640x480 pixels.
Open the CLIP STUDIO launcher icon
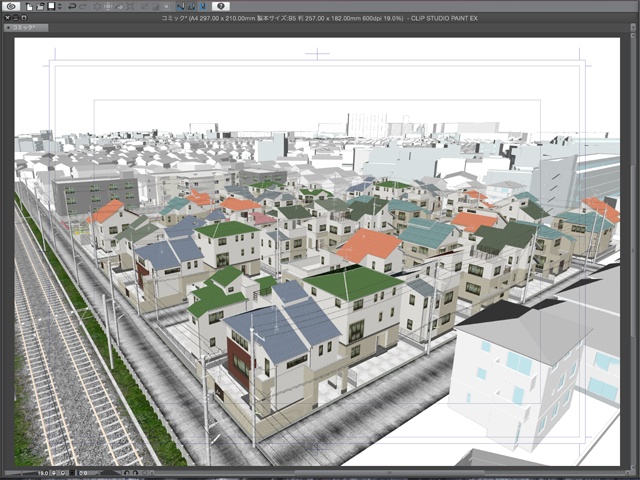point(11,6)
